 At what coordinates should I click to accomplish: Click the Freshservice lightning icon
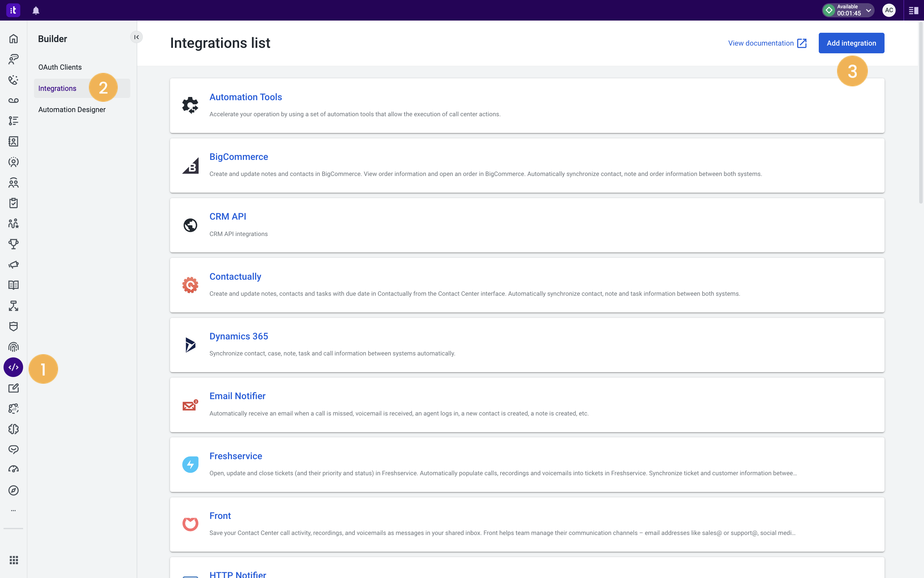coord(190,464)
